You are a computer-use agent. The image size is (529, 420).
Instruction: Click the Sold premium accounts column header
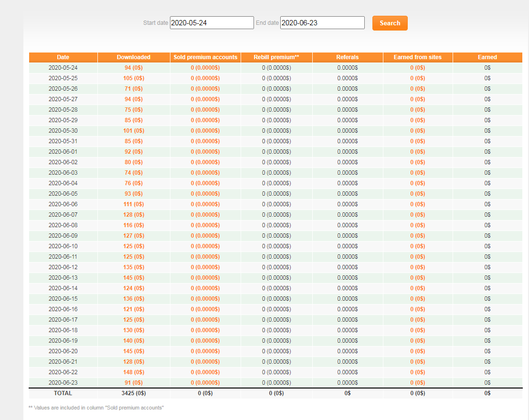tap(205, 57)
